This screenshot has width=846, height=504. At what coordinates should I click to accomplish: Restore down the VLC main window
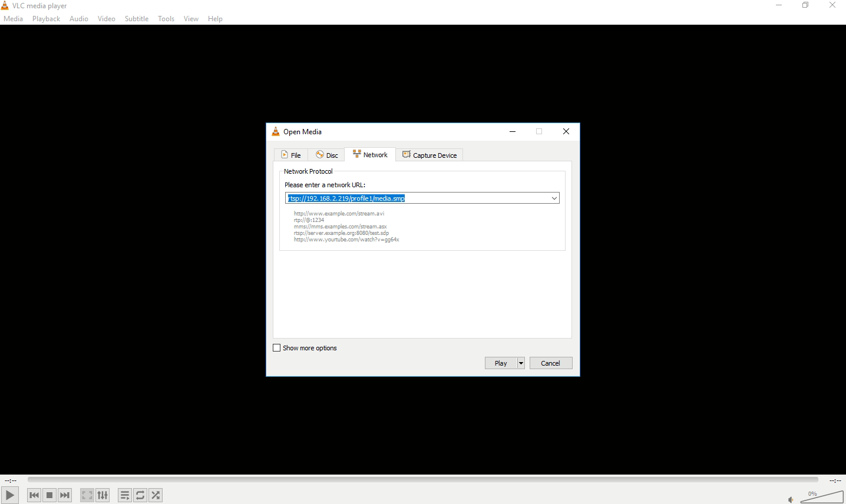pyautogui.click(x=805, y=5)
